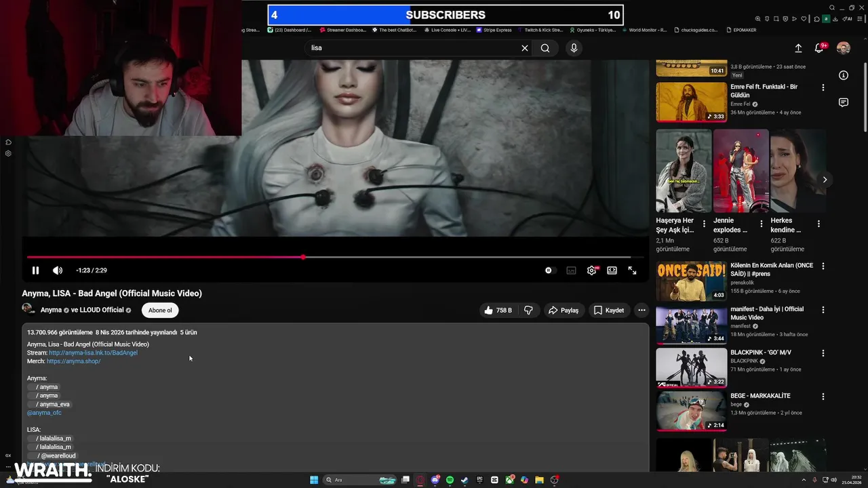
Task: Pause the Bad Angel video
Action: 35,270
